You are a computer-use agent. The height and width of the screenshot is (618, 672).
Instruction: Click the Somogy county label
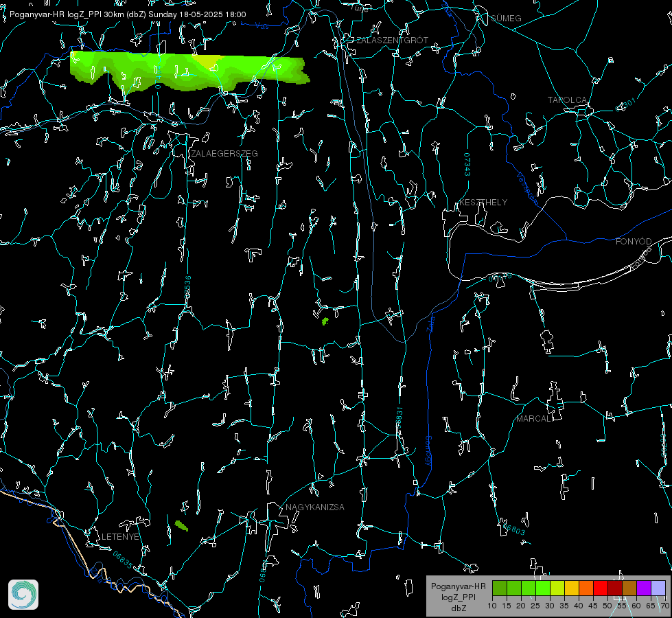tap(428, 451)
